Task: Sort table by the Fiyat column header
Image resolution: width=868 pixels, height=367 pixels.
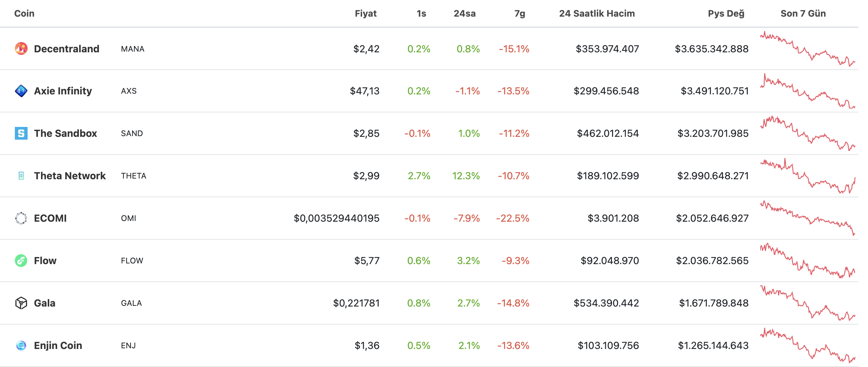Action: coord(366,13)
